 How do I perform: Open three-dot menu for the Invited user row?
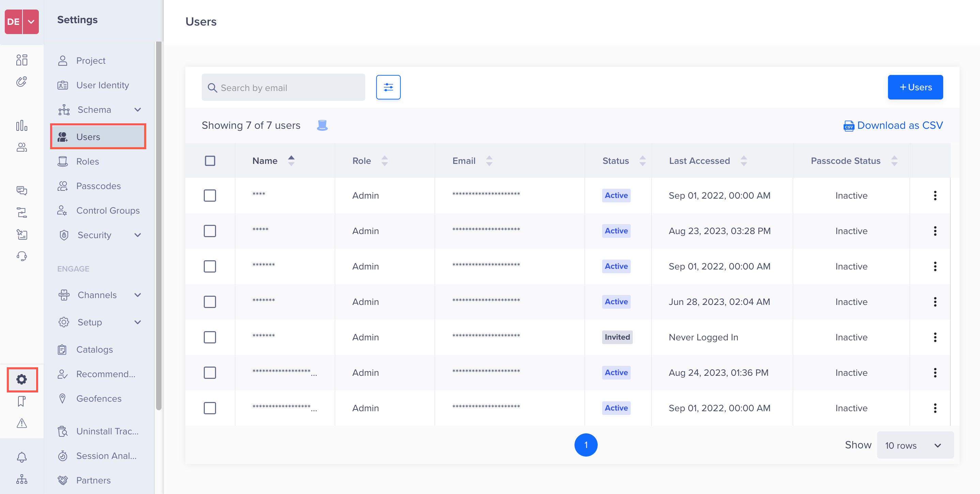935,337
